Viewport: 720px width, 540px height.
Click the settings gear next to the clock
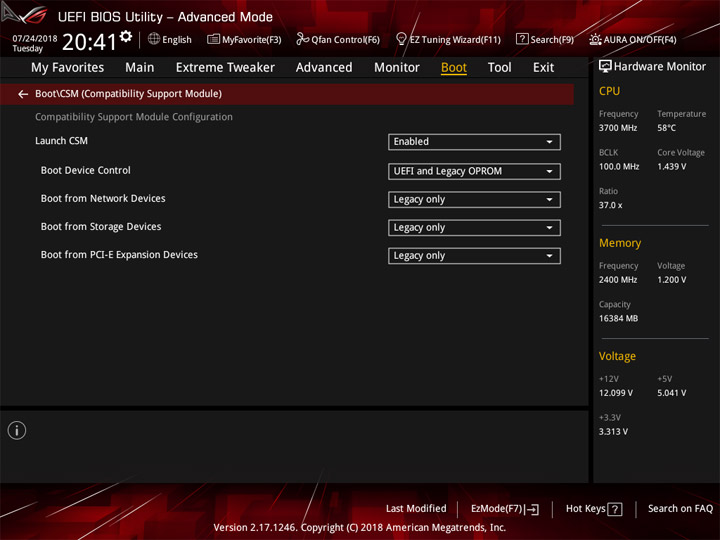click(x=126, y=36)
